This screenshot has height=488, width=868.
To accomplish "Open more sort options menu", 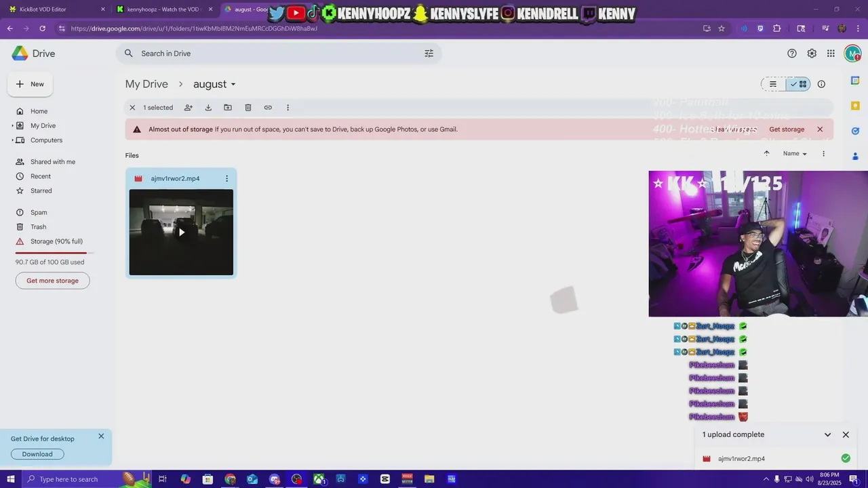I will click(x=823, y=154).
